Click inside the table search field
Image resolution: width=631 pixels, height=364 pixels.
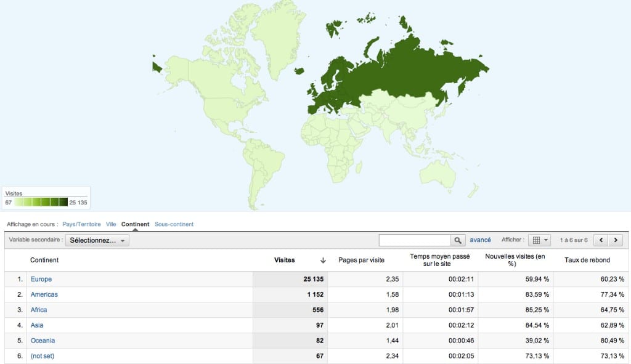tap(415, 240)
